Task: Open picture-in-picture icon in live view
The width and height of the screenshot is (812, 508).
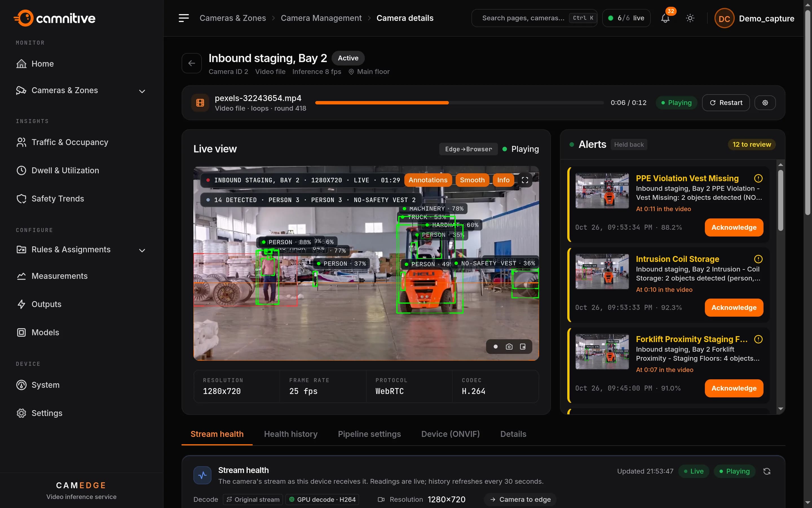Action: click(x=523, y=347)
